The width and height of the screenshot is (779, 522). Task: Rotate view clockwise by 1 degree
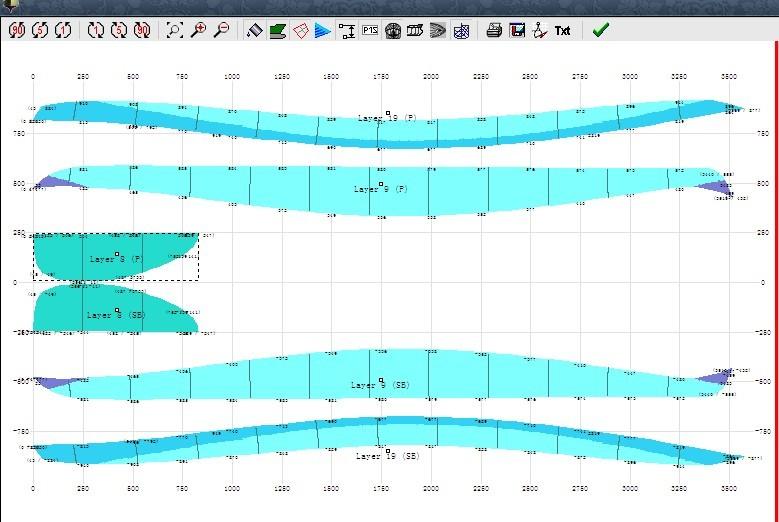coord(96,31)
